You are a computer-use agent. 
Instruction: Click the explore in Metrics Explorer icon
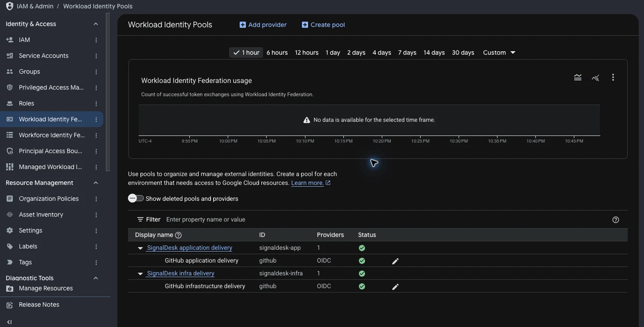tap(595, 78)
